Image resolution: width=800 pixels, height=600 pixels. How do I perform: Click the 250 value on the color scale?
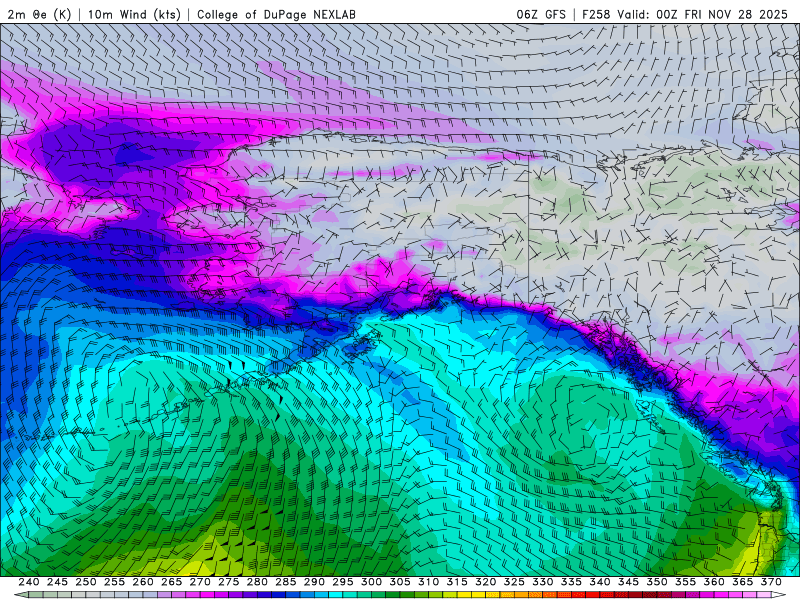(x=86, y=582)
